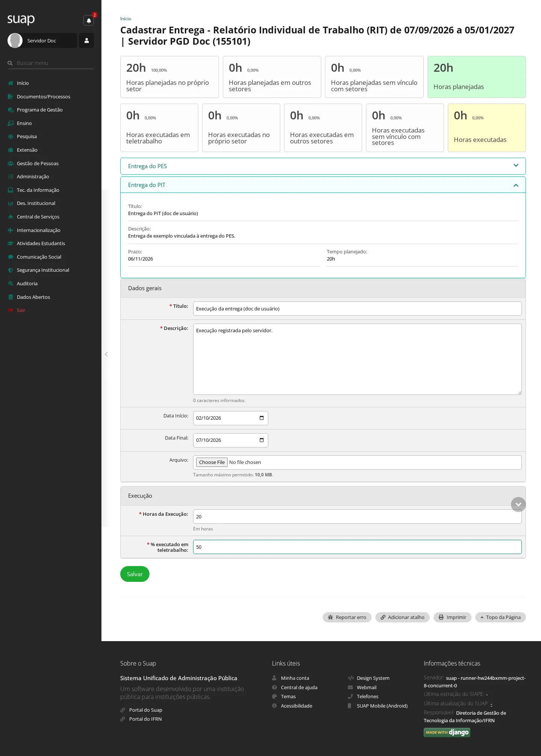Collapse the Entrega do PIT section
Image resolution: width=541 pixels, height=756 pixels.
point(323,185)
